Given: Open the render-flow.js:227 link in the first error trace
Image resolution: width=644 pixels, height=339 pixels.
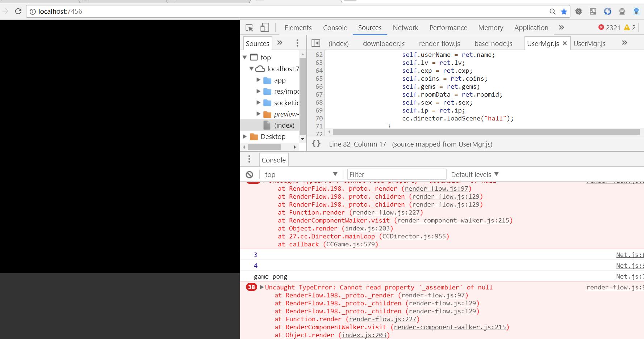Looking at the screenshot, I should (386, 212).
